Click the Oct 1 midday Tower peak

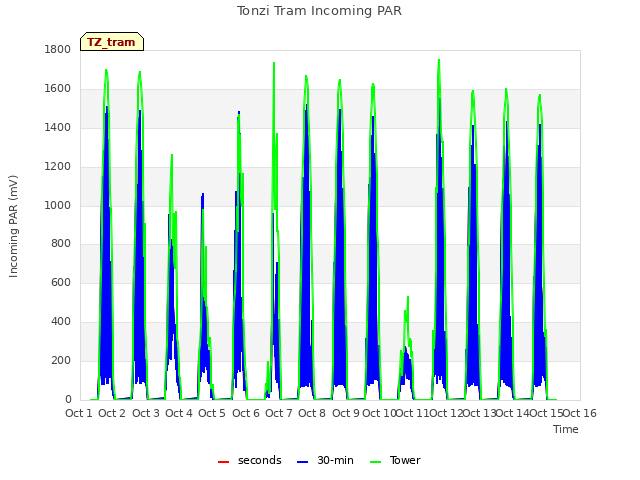coord(106,70)
